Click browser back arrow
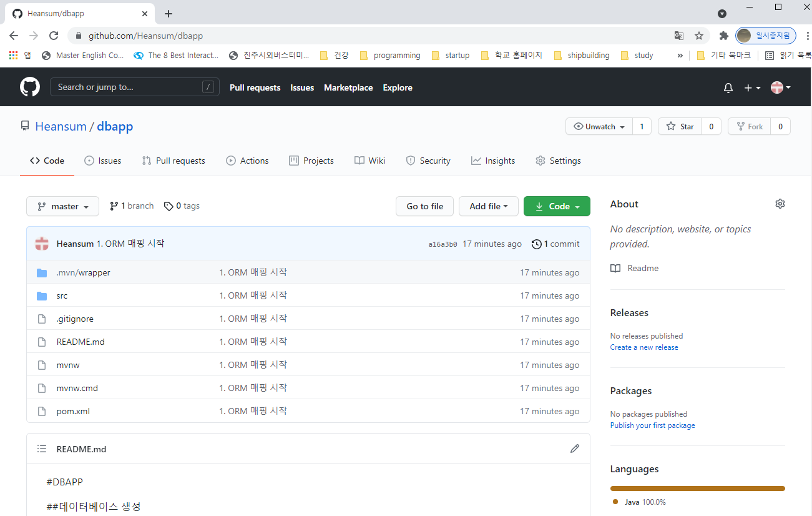This screenshot has height=516, width=812. point(14,36)
